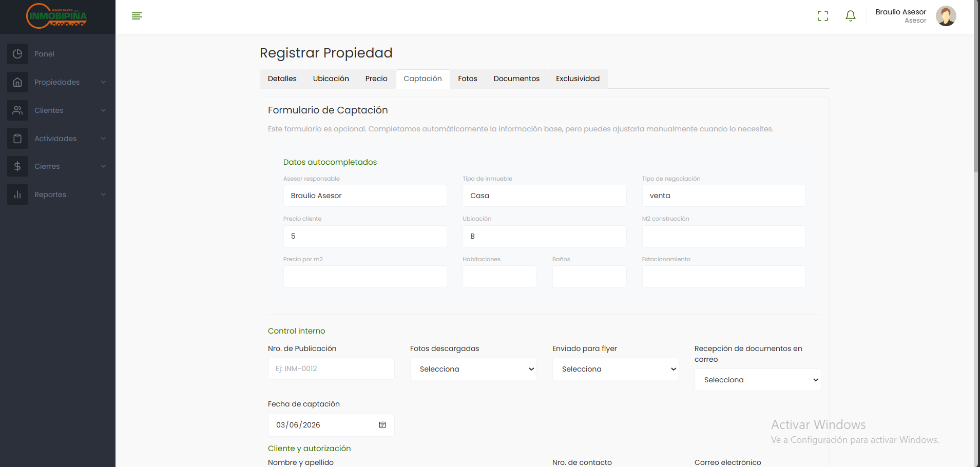
Task: Expand the Clientes menu chevron
Action: point(103,110)
